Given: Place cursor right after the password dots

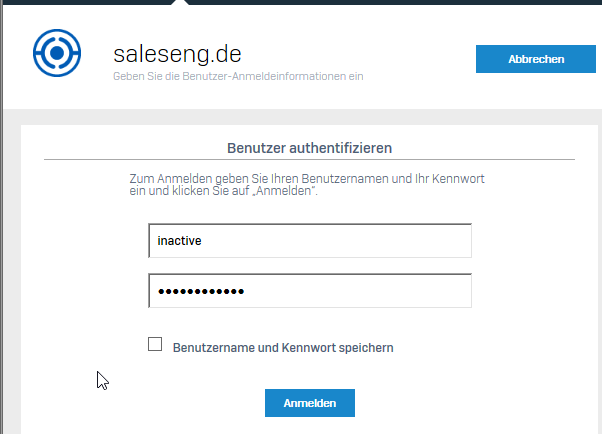Looking at the screenshot, I should pos(245,291).
